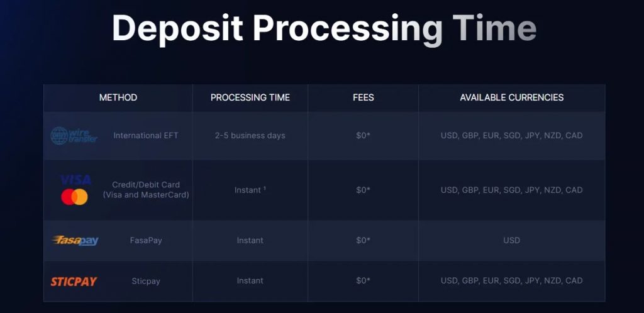The width and height of the screenshot is (644, 313).
Task: Click the USD-only currency cell for FasaPay
Action: 512,240
